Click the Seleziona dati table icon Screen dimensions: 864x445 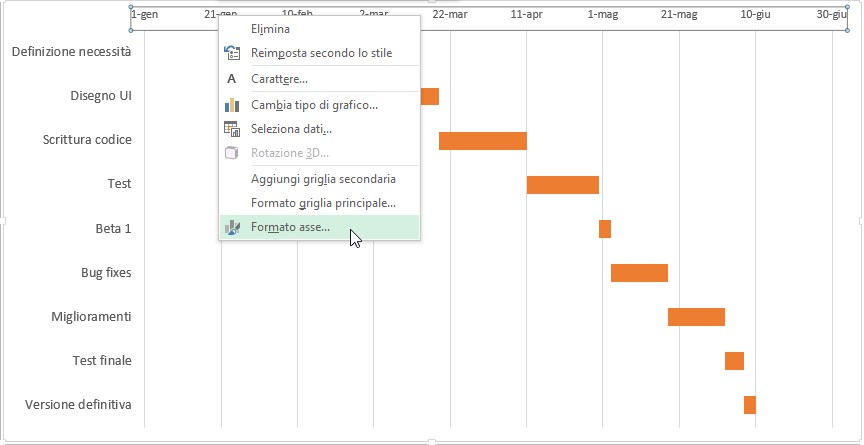pos(232,129)
